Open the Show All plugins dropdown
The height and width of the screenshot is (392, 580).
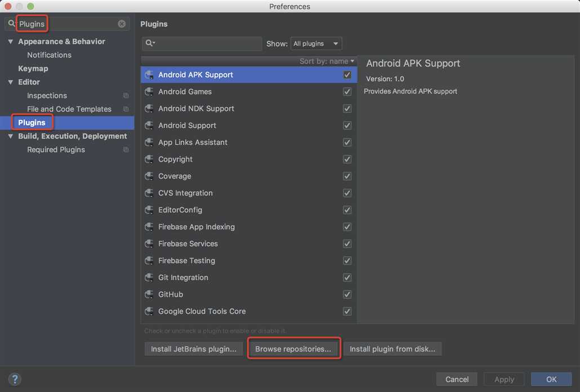tap(316, 43)
